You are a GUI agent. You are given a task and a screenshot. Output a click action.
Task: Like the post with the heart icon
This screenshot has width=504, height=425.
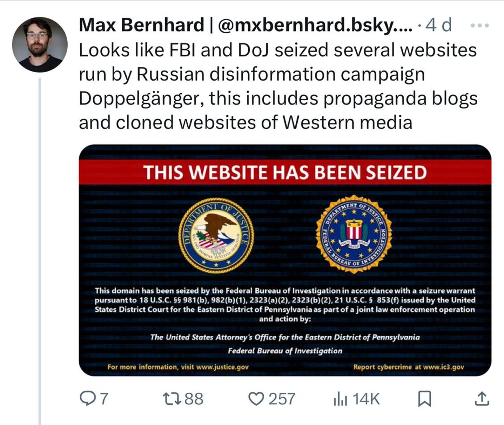click(256, 398)
